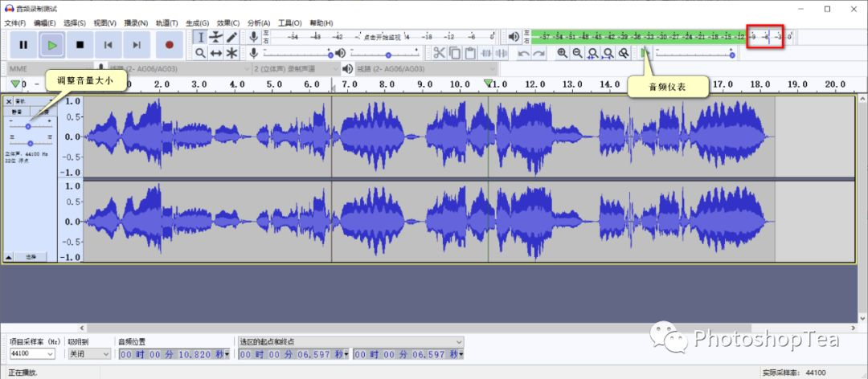
Task: Open the 2 (立体声) 录制声道 dropdown
Action: point(296,69)
